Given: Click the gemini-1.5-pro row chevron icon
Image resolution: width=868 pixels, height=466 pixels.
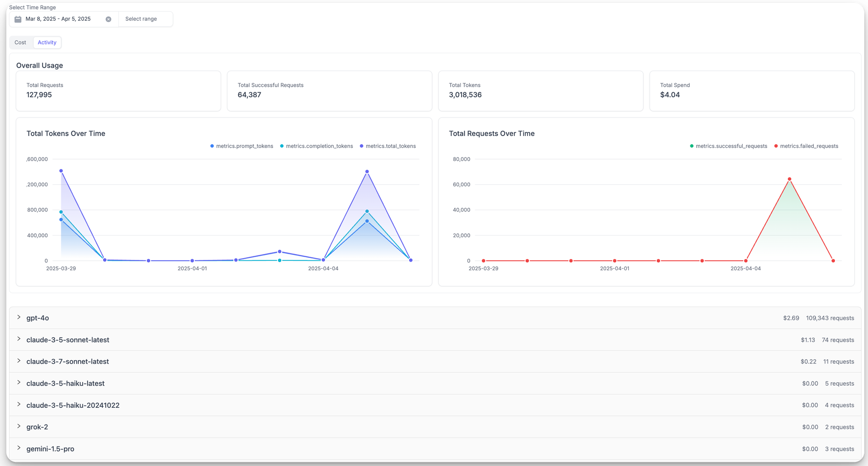Looking at the screenshot, I should (19, 448).
